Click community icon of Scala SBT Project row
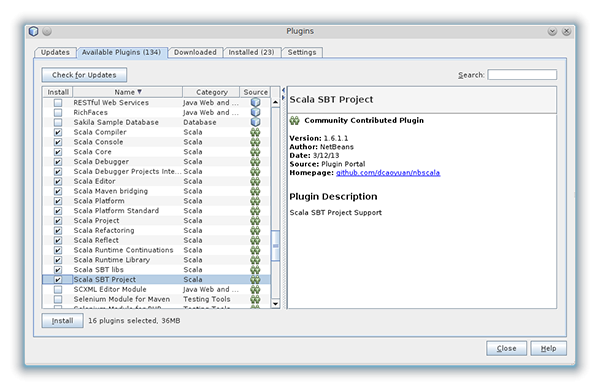This screenshot has height=390, width=600. (x=255, y=279)
